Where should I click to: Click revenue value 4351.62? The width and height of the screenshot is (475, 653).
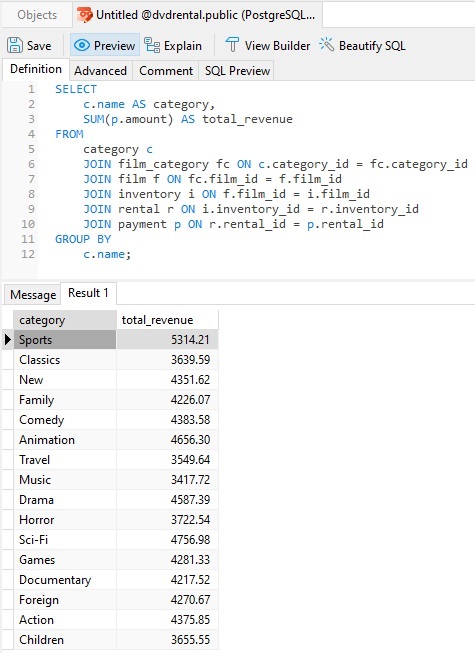[x=190, y=379]
